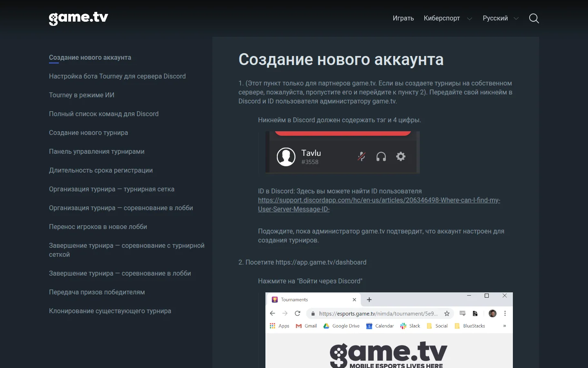Click the game.tv logo inside browser image

tap(388, 355)
